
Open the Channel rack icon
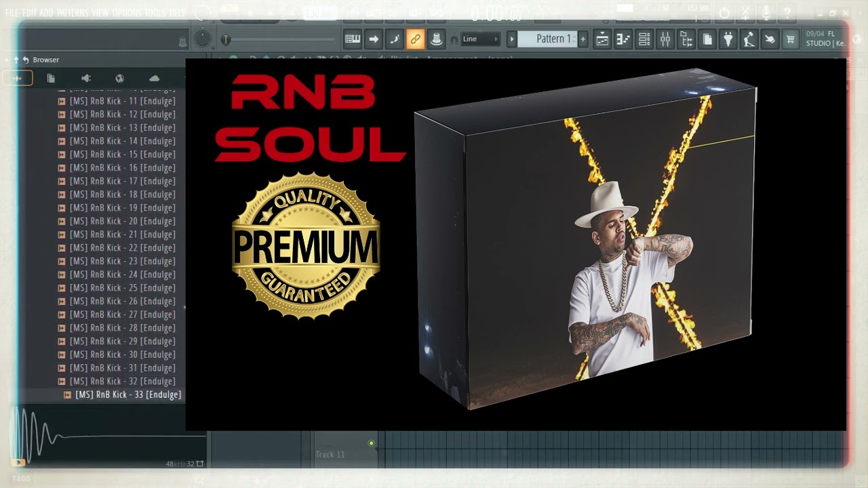644,40
